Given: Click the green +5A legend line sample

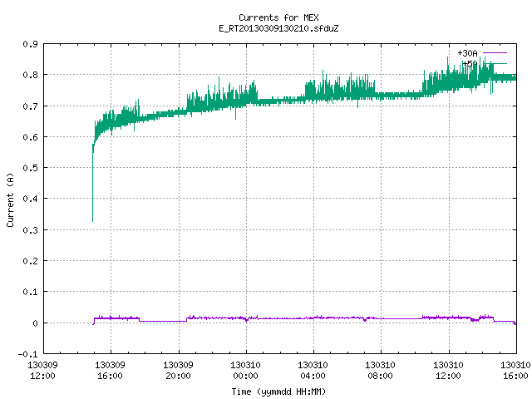Looking at the screenshot, I should pos(495,63).
